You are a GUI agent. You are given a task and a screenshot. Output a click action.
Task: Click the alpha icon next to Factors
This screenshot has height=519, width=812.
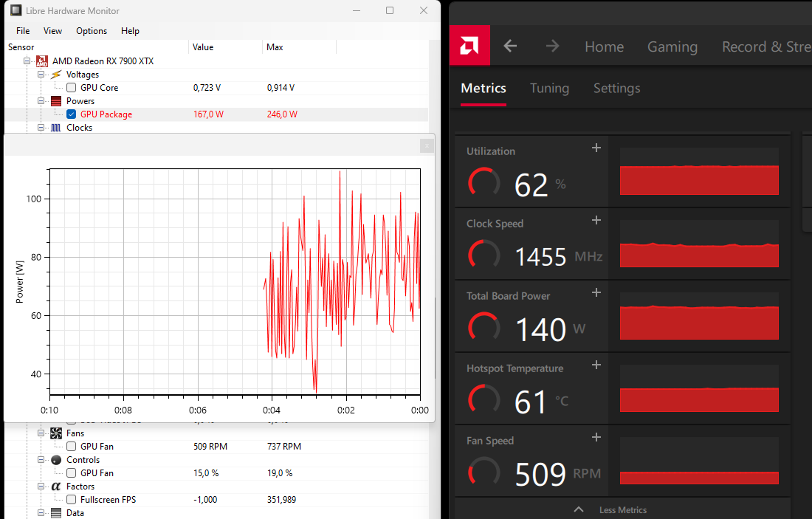56,486
